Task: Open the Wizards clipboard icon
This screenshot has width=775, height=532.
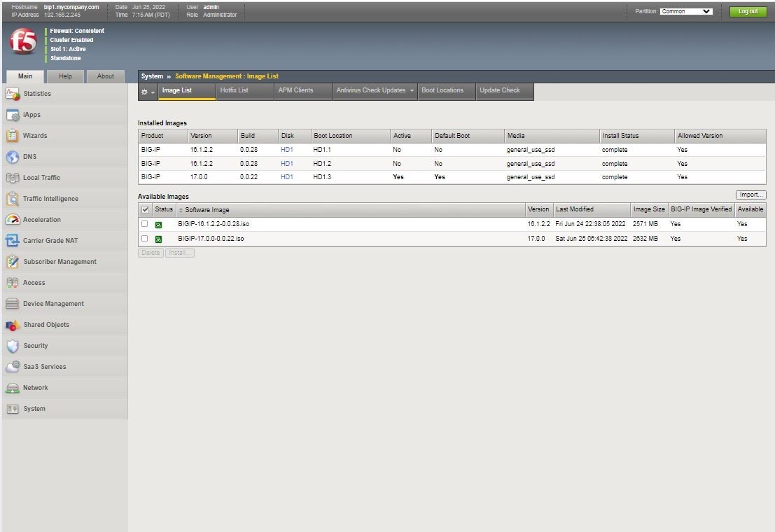Action: [13, 136]
